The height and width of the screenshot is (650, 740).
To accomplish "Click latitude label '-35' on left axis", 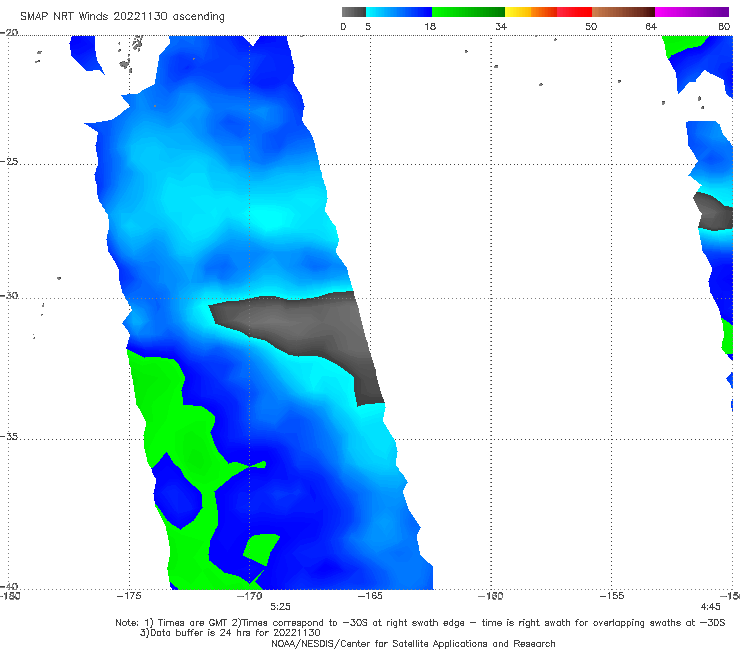I will click(9, 436).
